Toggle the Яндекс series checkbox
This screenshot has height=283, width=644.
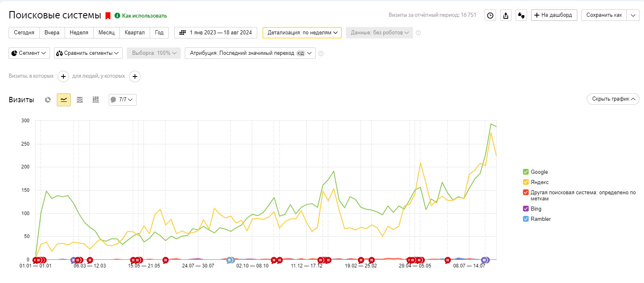[526, 182]
